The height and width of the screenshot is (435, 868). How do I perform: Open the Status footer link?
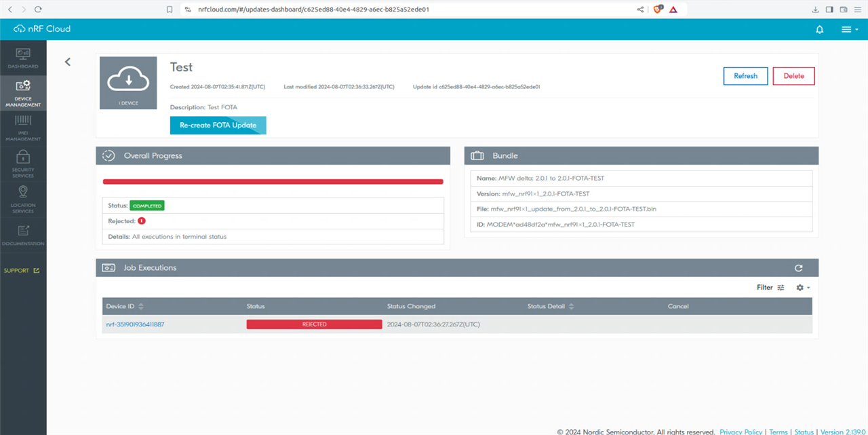[804, 432]
